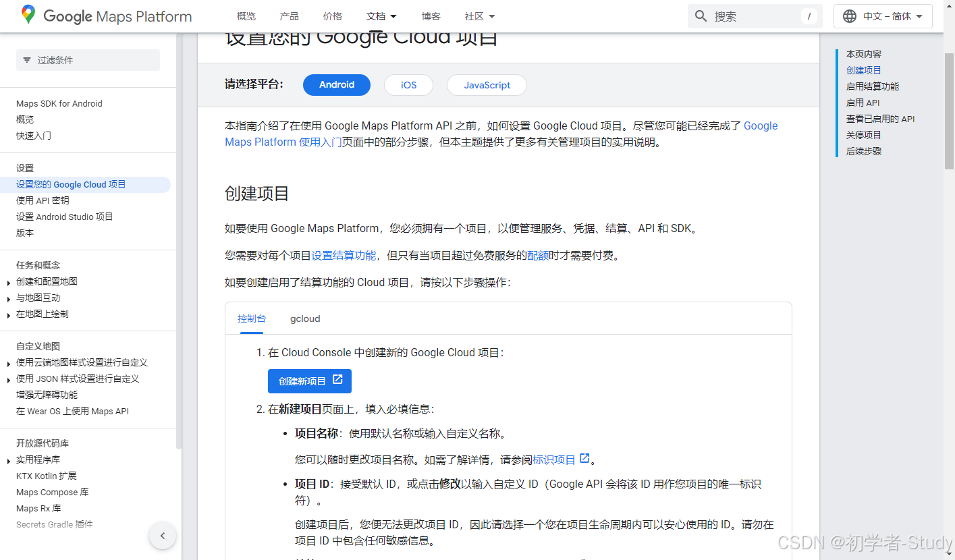Click the external-link icon after 标识项目

point(584,459)
